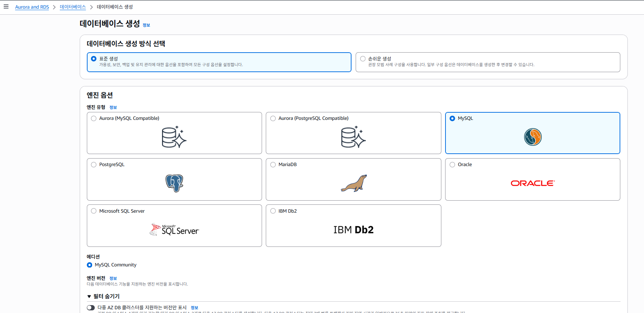The width and height of the screenshot is (644, 313).
Task: Click the MySQL dolphin logo
Action: 533,137
